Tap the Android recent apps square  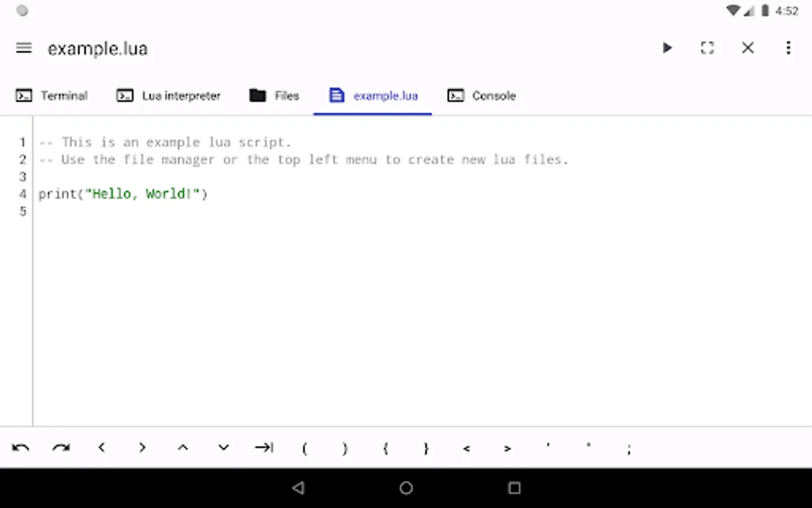pos(514,488)
